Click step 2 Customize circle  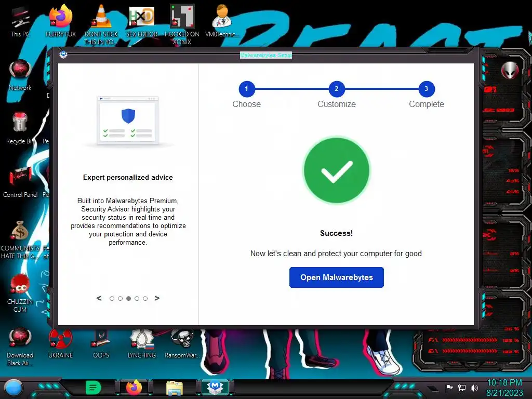tap(337, 89)
